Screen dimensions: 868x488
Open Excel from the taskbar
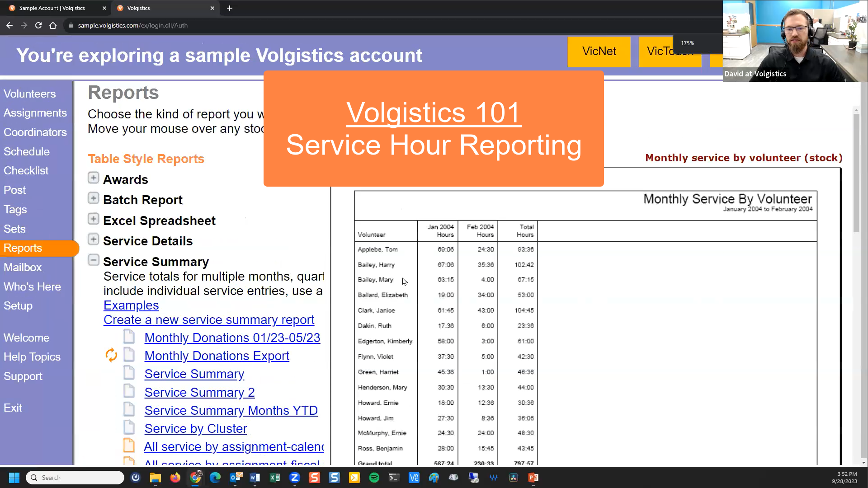[274, 478]
